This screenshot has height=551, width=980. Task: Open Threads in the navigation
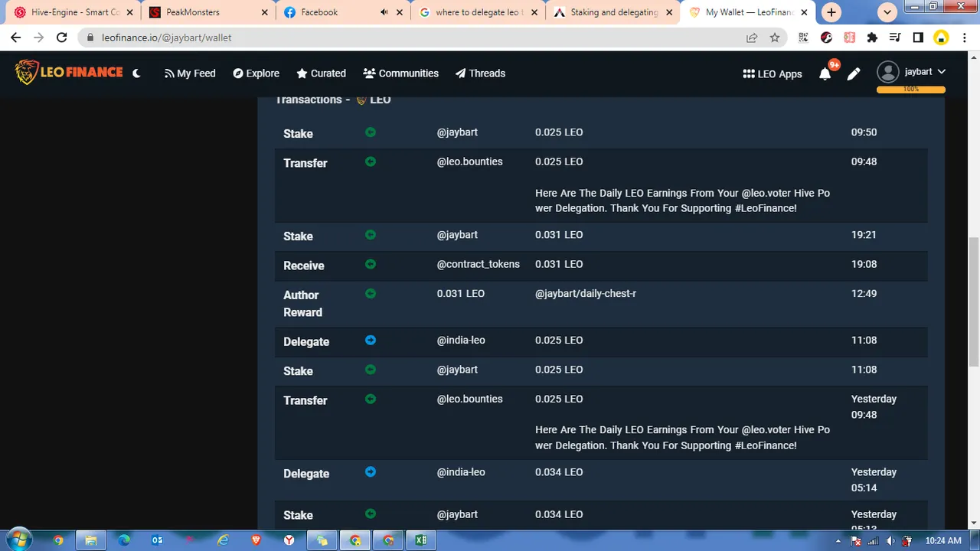480,73
